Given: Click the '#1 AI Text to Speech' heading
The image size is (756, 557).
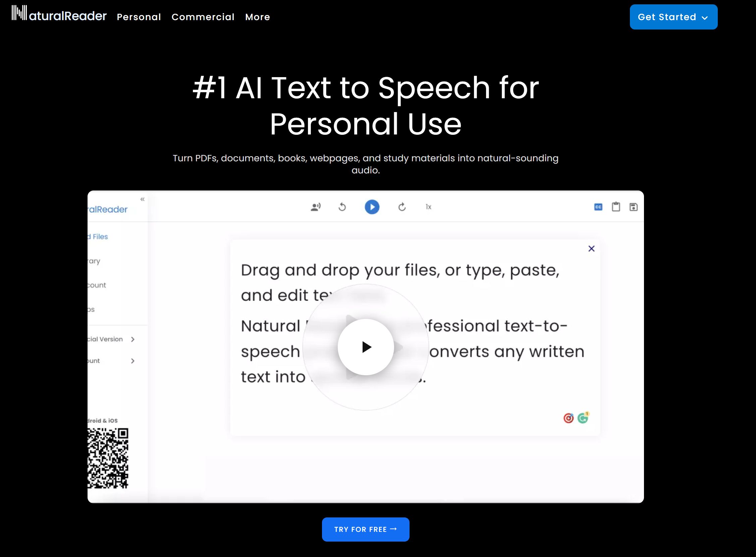Looking at the screenshot, I should pyautogui.click(x=366, y=106).
